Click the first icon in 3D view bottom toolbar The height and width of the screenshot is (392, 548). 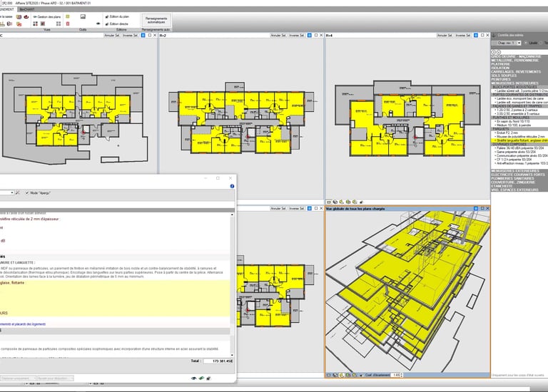tap(328, 375)
